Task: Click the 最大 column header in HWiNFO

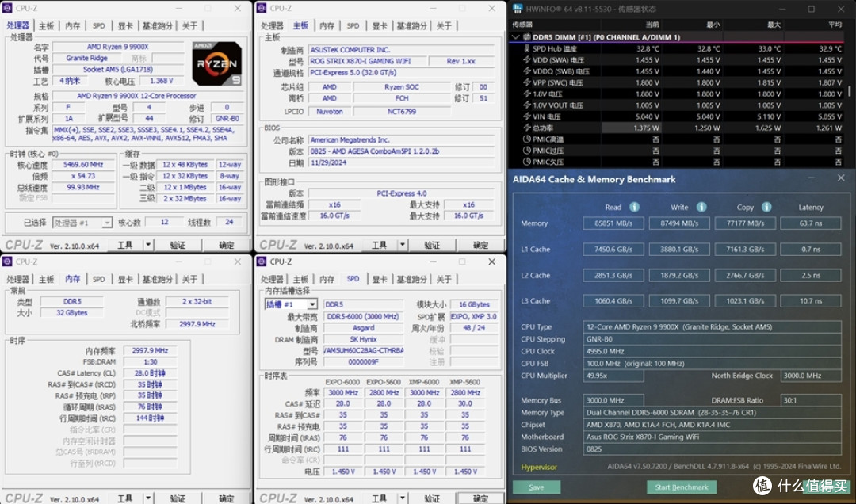Action: pos(774,25)
